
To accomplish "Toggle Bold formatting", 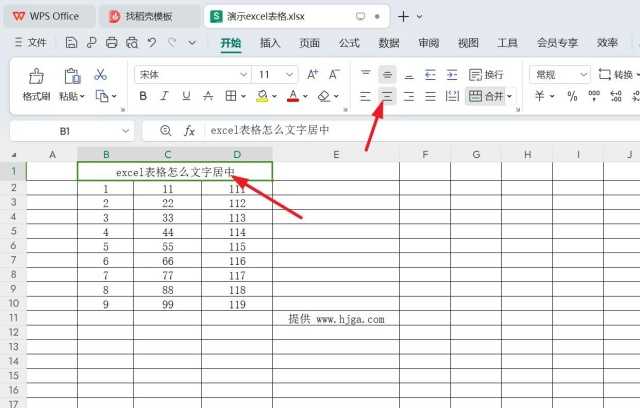I will coord(143,96).
